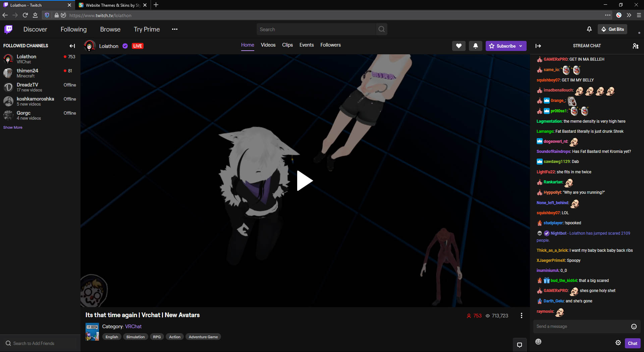Click the Simulation tag
This screenshot has width=644, height=352.
136,337
